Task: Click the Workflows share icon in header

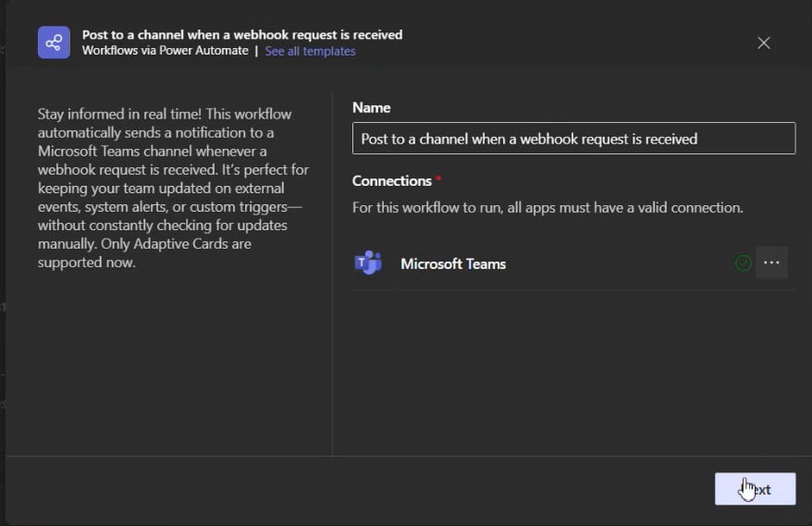Action: pos(54,43)
